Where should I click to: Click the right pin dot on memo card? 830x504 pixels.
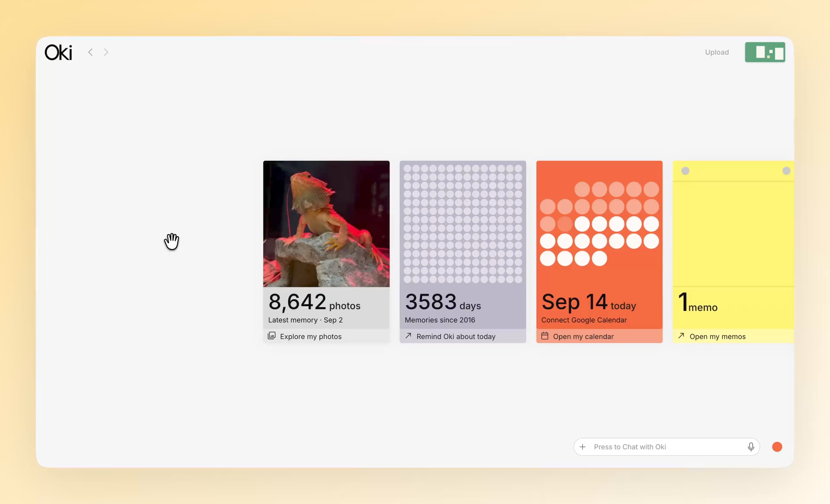(786, 171)
